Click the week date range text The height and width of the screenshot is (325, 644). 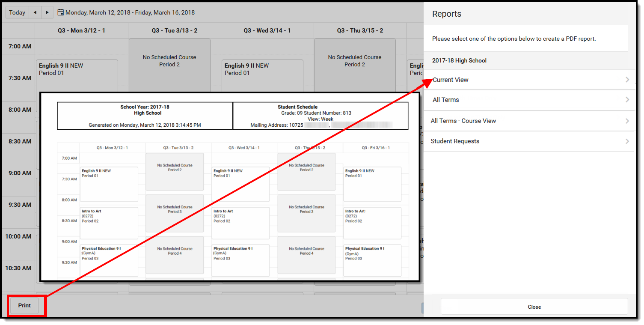coord(130,12)
